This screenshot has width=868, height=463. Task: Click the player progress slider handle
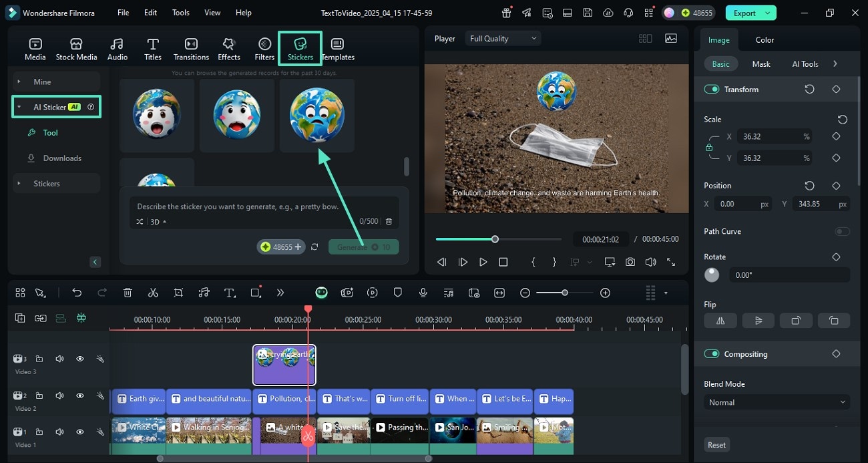click(495, 239)
